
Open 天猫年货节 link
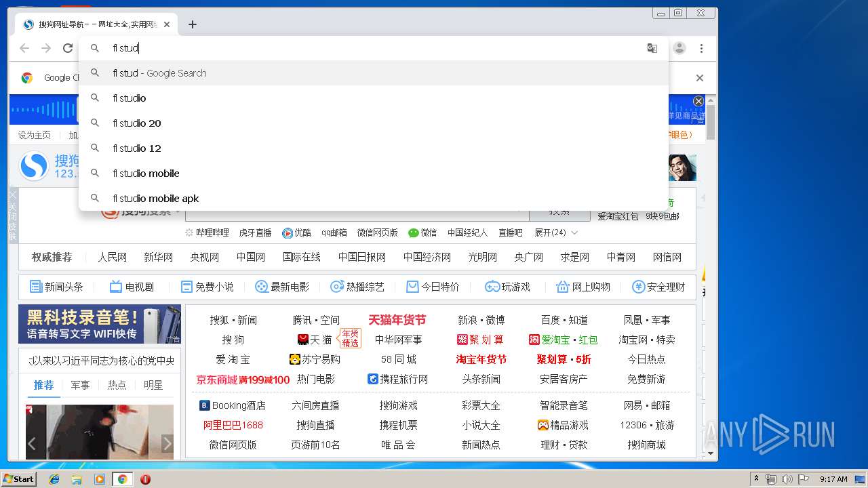(x=397, y=320)
